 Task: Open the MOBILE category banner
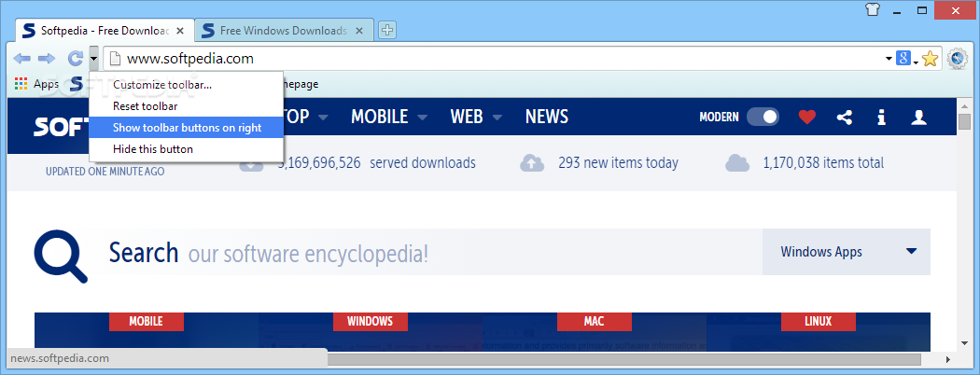(x=147, y=321)
